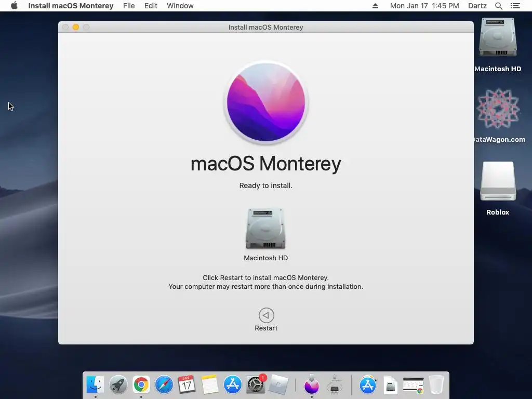Open the Window menu
This screenshot has width=532, height=399.
coord(180,6)
